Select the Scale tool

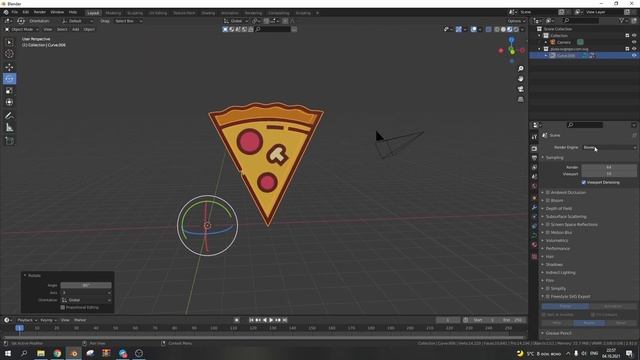click(x=9, y=91)
